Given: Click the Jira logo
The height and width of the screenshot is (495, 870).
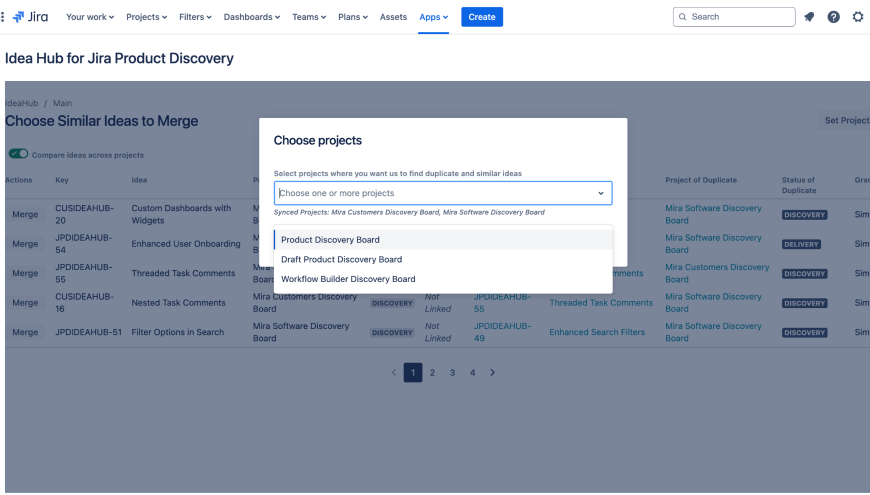Looking at the screenshot, I should tap(31, 17).
